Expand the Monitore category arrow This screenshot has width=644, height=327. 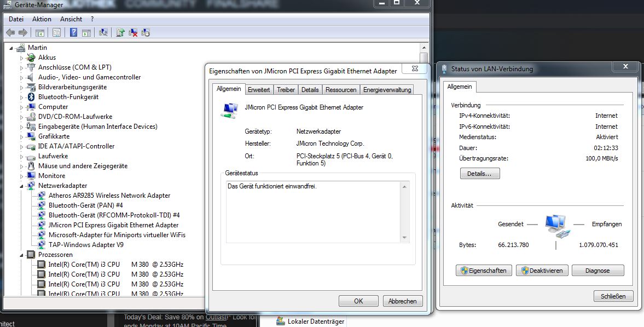22,176
